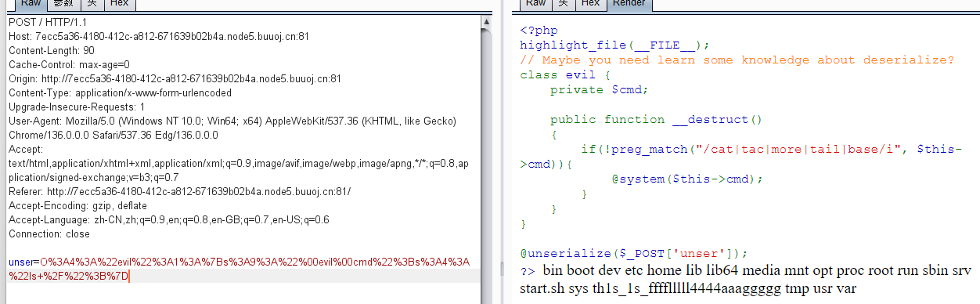Screen dimensions: 980x304
Task: Click 'public function __destruct()' line
Action: (656, 119)
